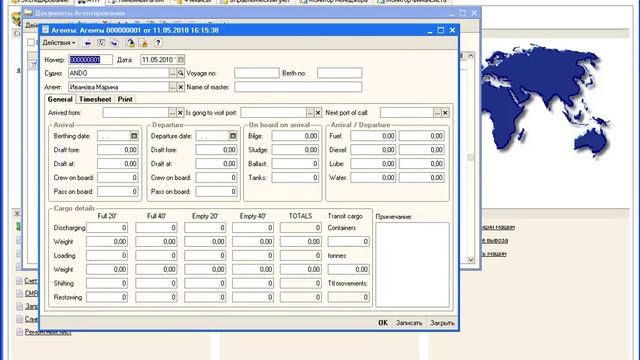Screen dimensions: 640x360
Task: Click the Transit cargo tonnes field
Action: pos(349,269)
